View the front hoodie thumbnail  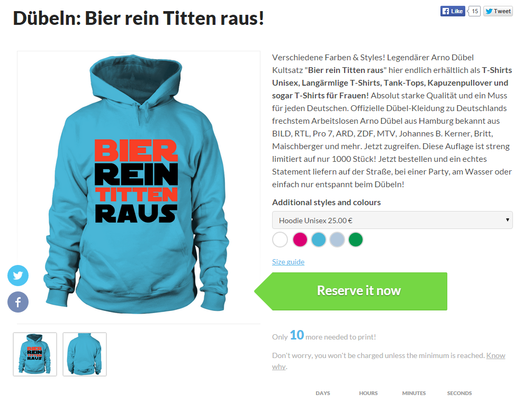coord(35,354)
